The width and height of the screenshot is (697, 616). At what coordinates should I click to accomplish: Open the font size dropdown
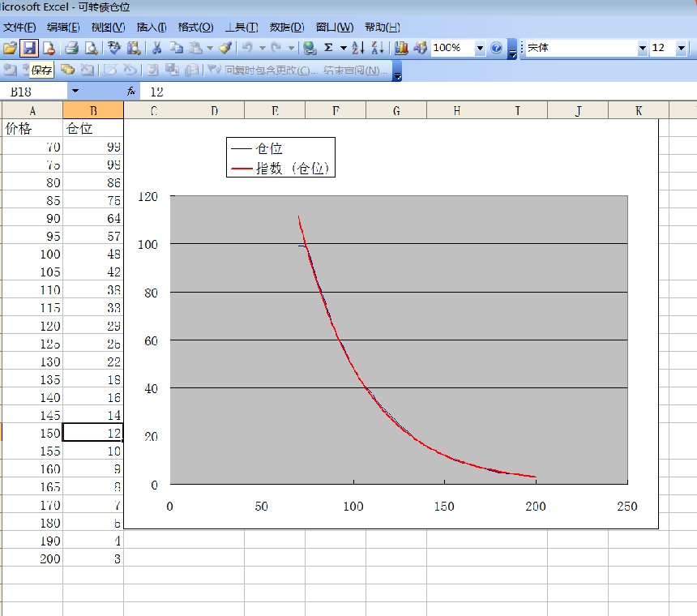click(680, 49)
